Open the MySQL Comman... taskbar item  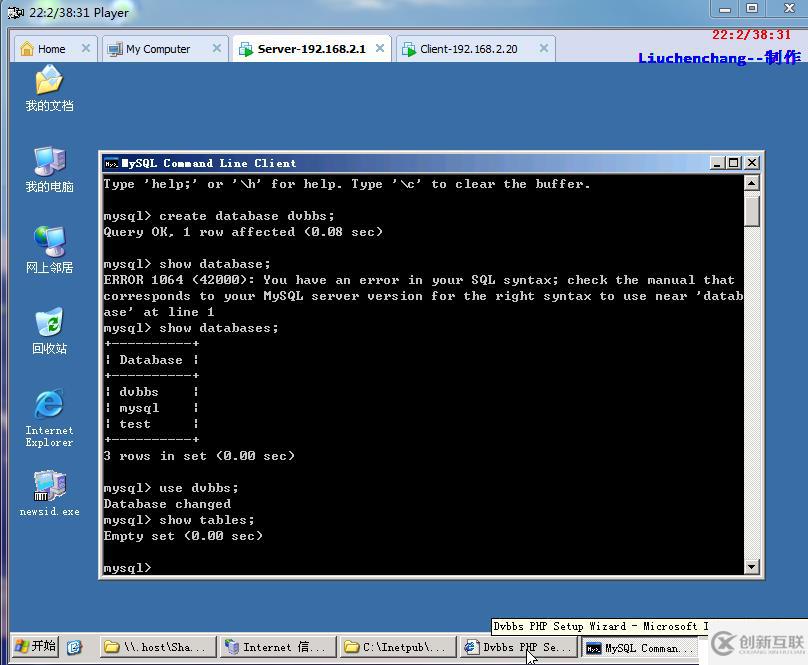pos(639,648)
